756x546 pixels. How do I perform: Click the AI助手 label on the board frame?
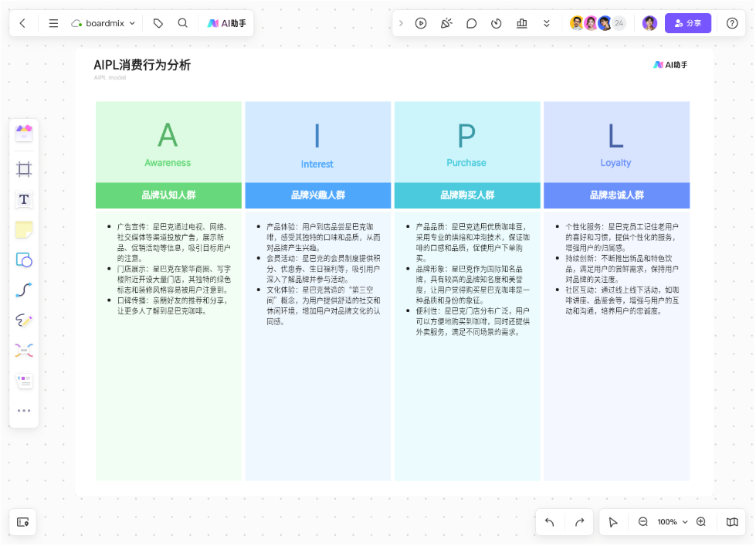click(x=670, y=65)
